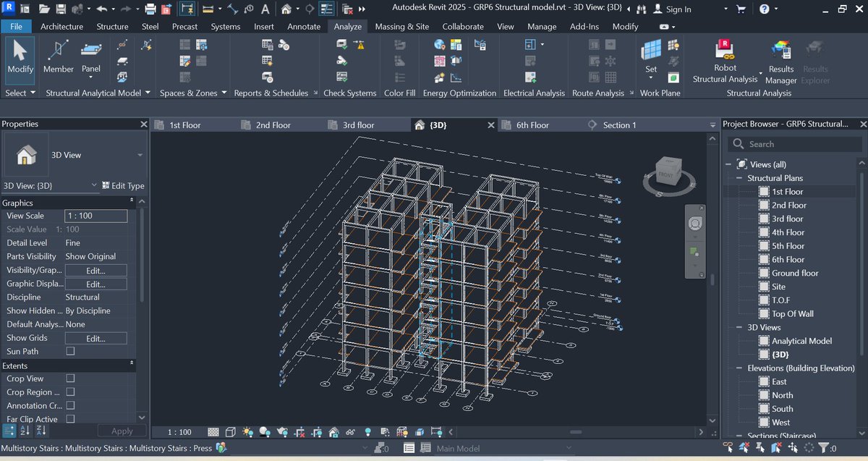
Task: Open the File menu
Action: [16, 27]
